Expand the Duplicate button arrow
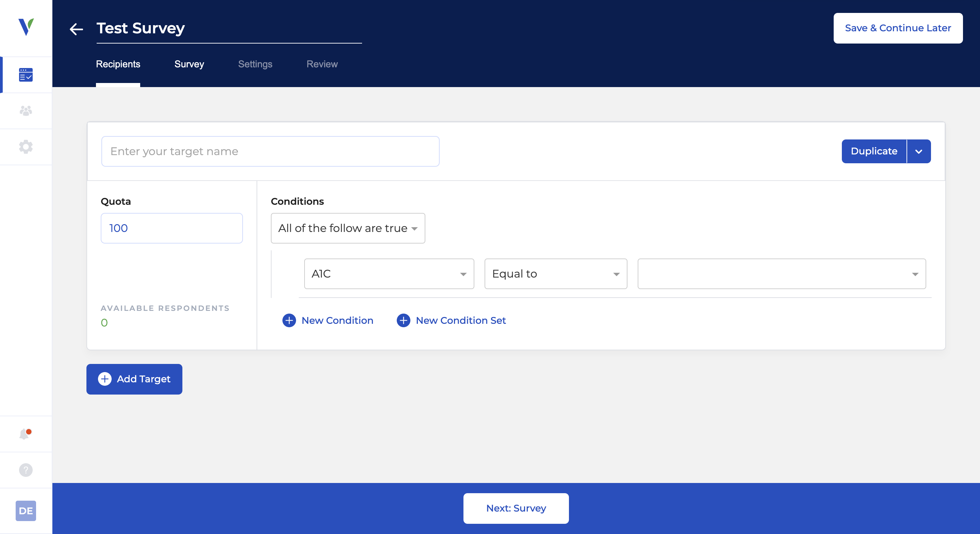The image size is (980, 534). [918, 151]
